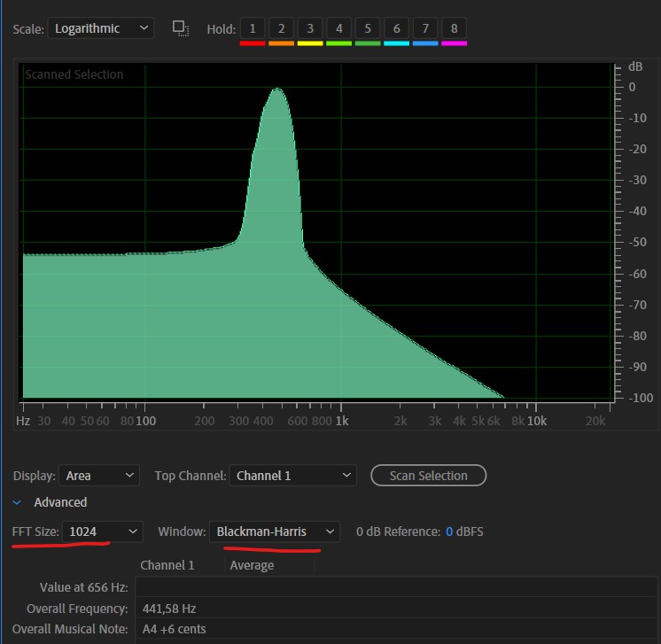This screenshot has width=661, height=644.
Task: Open the Scale dropdown set to Logarithmic
Action: click(x=100, y=28)
